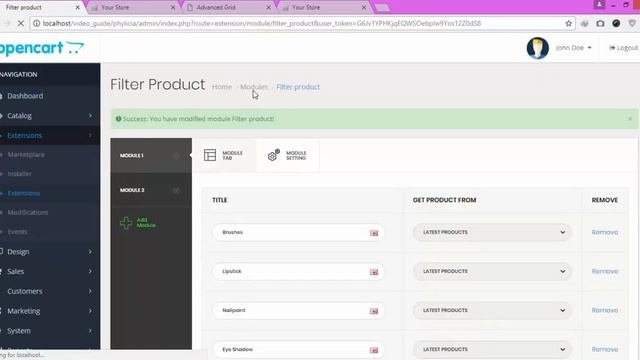640x360 pixels.
Task: Switch to Advanced Grid browser tab
Action: coord(228,7)
